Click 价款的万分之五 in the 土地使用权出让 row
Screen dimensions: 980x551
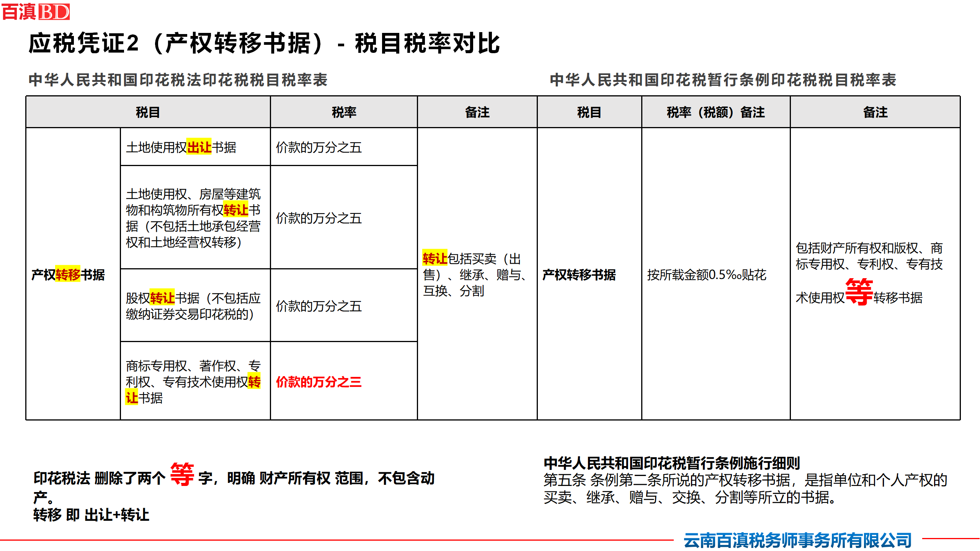[318, 147]
